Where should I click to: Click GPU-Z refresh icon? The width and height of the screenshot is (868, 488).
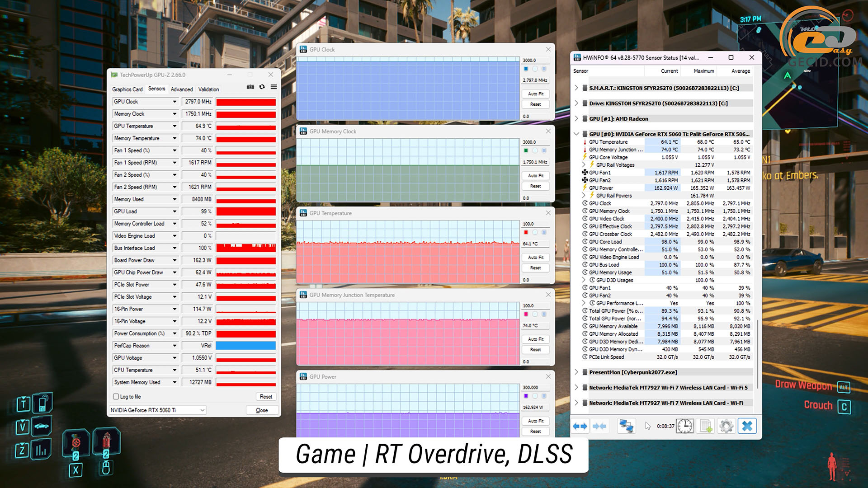[x=262, y=87]
